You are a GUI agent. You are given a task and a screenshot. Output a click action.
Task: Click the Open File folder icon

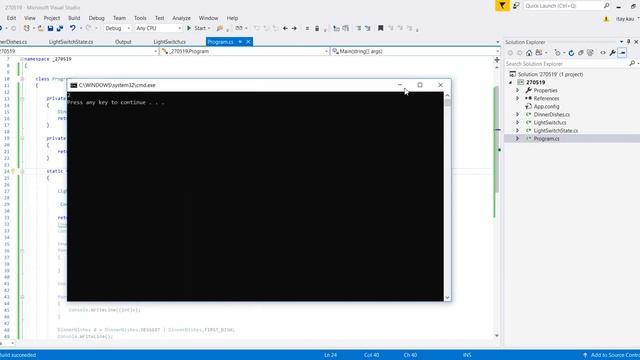[41, 28]
